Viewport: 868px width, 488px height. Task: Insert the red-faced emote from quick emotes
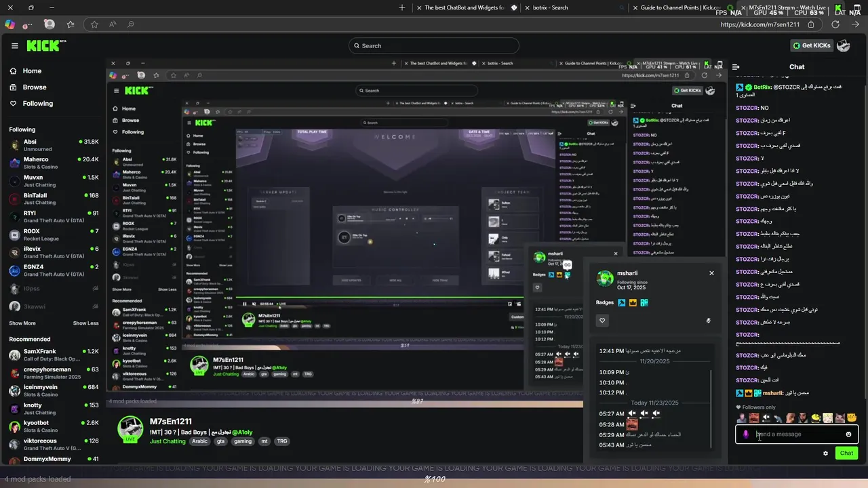pyautogui.click(x=754, y=418)
